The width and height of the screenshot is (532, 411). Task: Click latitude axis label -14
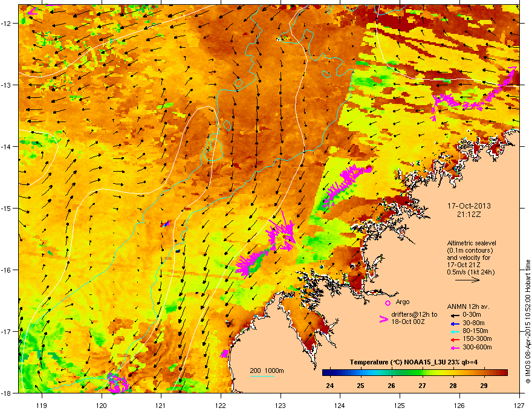pos(7,146)
